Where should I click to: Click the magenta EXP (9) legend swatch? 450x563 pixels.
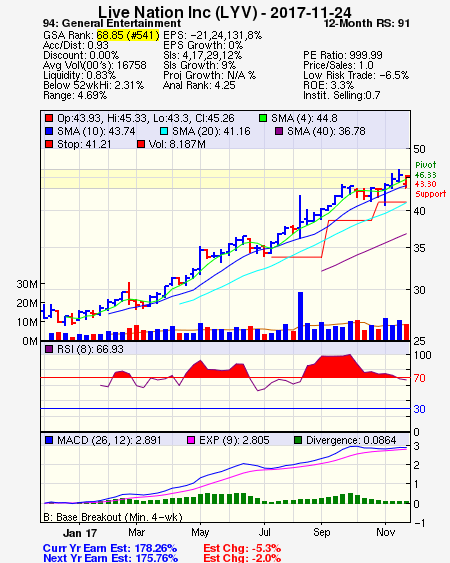(x=191, y=440)
